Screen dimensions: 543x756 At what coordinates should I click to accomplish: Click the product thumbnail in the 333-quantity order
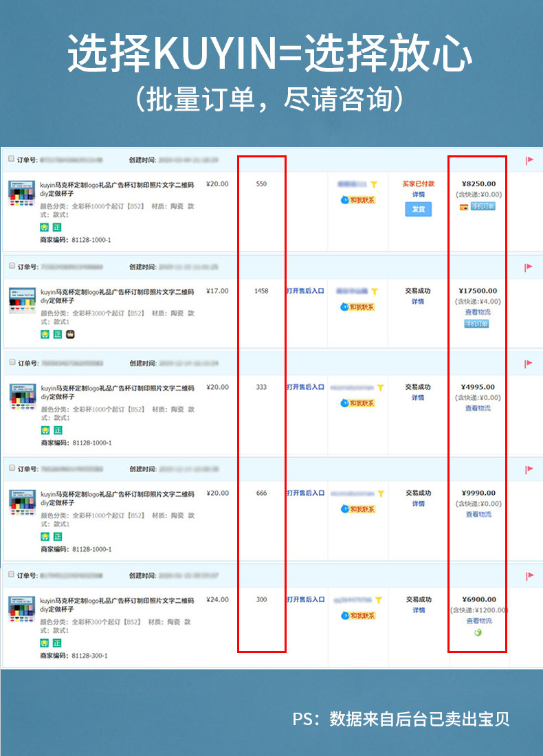23,397
